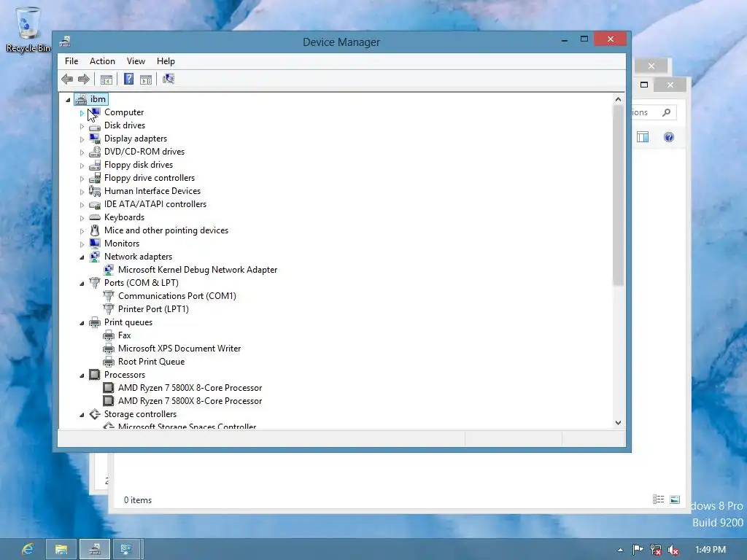Image resolution: width=747 pixels, height=560 pixels.
Task: Select the DVD/CD-ROM drives icon
Action: pos(95,152)
